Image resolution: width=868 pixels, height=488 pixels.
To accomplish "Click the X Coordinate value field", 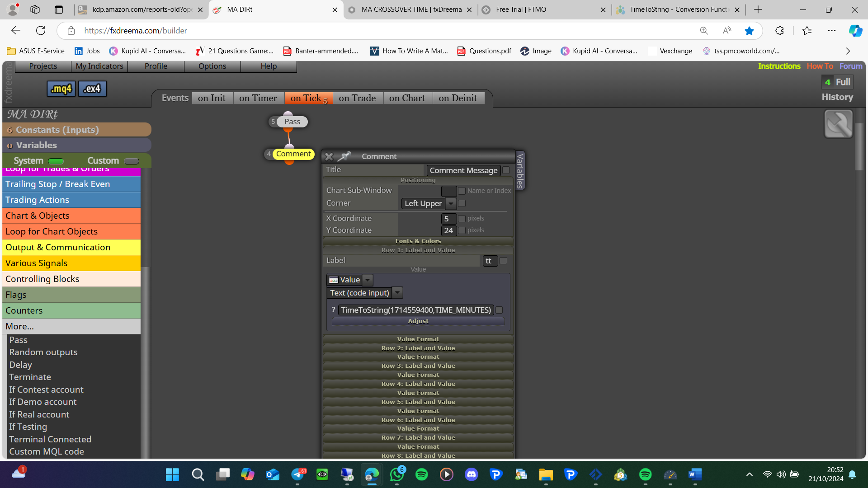I will [448, 219].
